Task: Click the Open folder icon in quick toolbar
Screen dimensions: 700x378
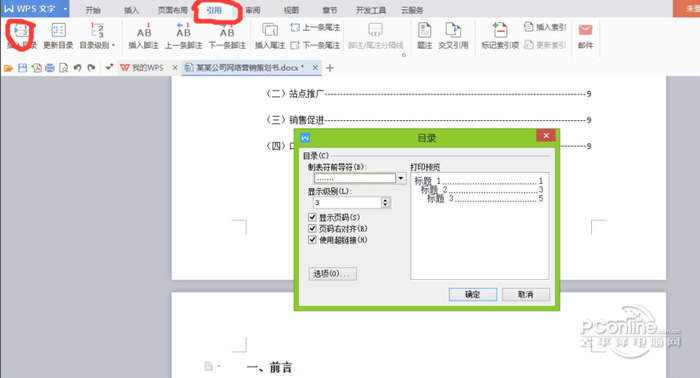Action: [x=8, y=68]
